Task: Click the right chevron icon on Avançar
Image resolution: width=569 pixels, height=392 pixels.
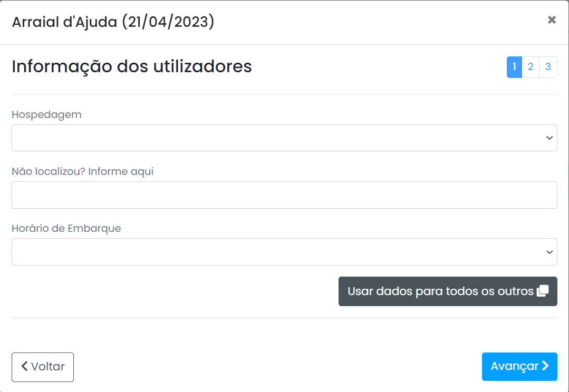Action: click(545, 366)
